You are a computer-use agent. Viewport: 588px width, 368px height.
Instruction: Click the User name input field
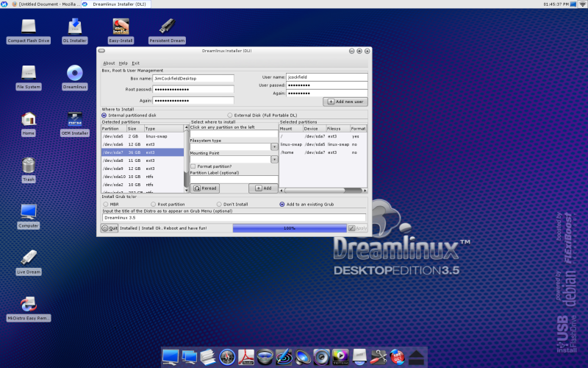pos(326,77)
